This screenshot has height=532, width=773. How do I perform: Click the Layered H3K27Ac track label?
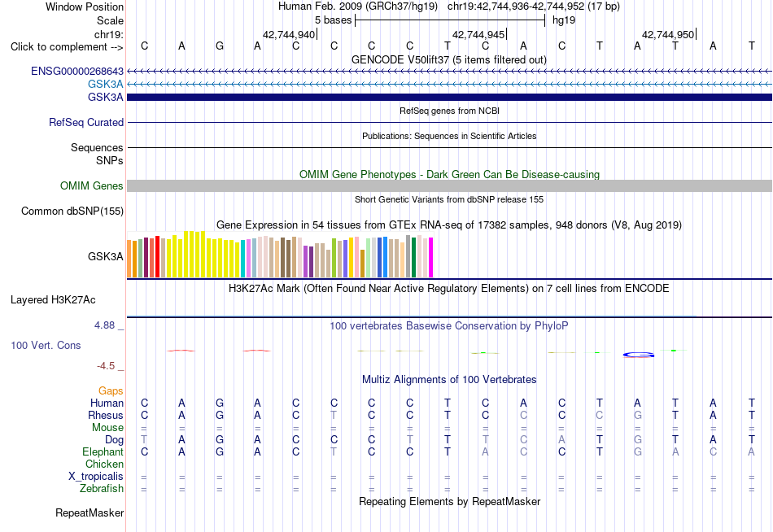coord(53,300)
